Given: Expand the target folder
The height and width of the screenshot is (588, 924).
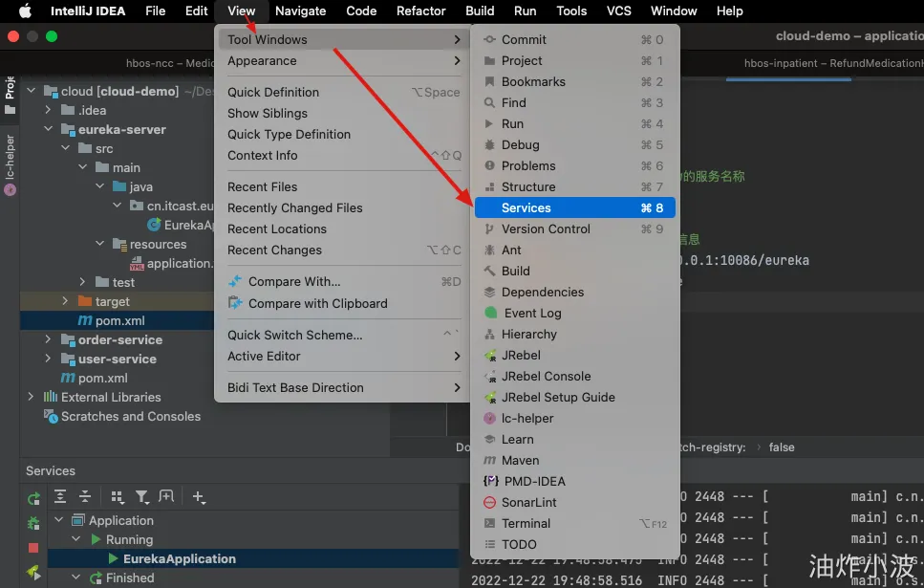Looking at the screenshot, I should 65,301.
